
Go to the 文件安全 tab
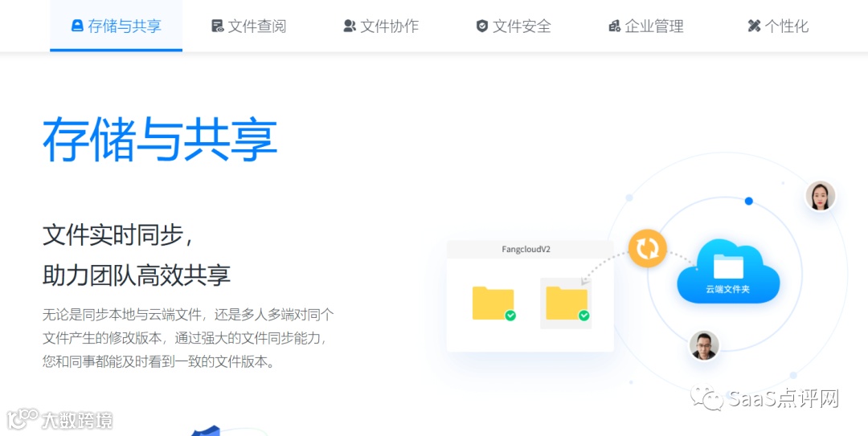pos(514,26)
